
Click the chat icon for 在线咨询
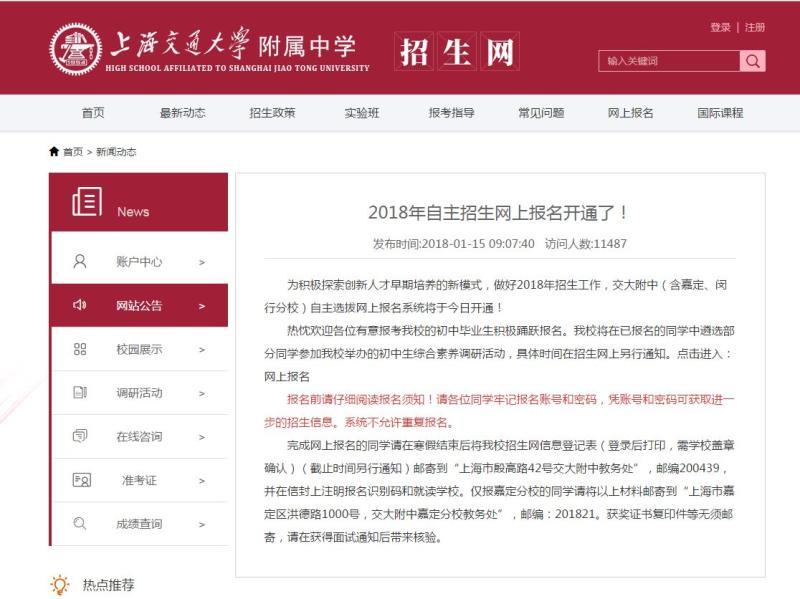(80, 436)
